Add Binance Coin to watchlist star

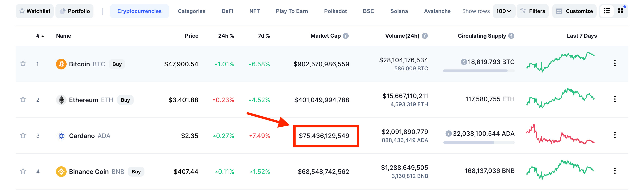coord(23,171)
